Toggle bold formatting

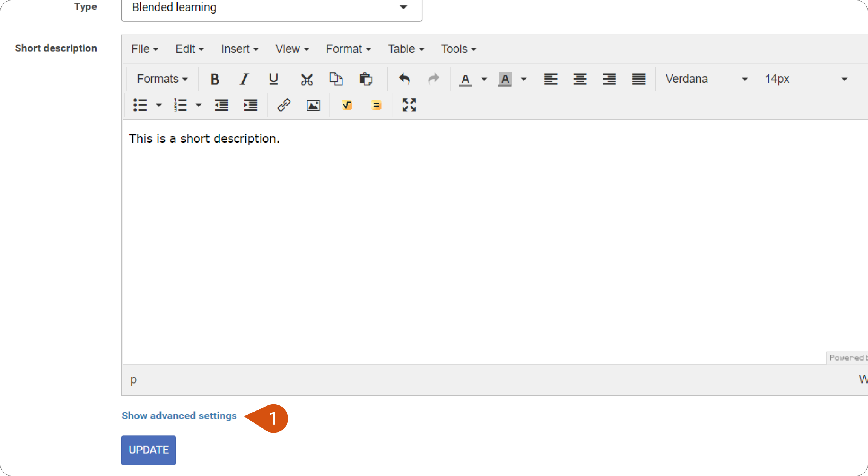coord(215,79)
